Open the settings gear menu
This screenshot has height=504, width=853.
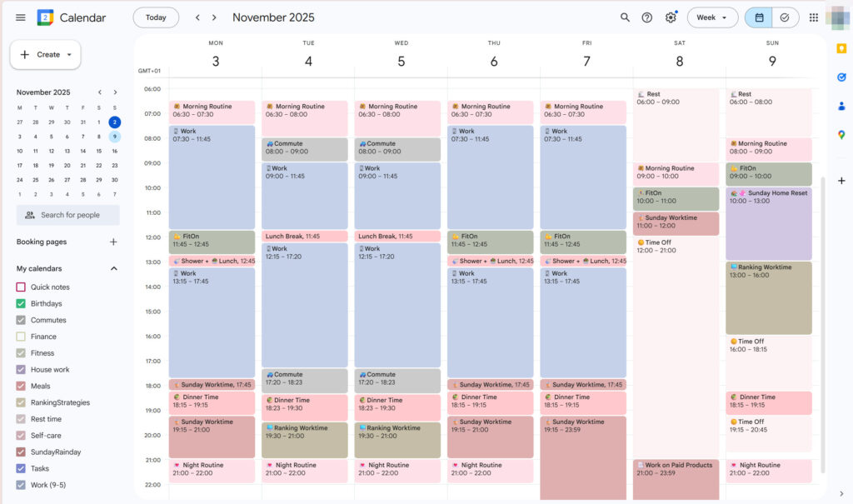[671, 17]
